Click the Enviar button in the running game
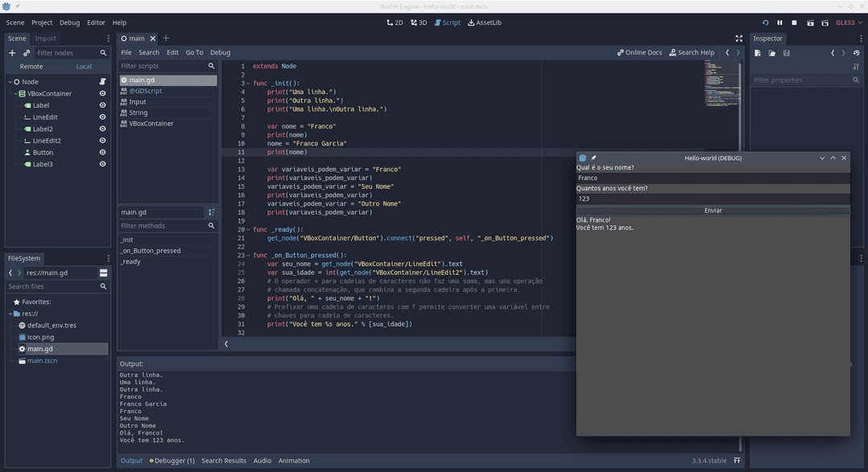868x472 pixels. (712, 211)
